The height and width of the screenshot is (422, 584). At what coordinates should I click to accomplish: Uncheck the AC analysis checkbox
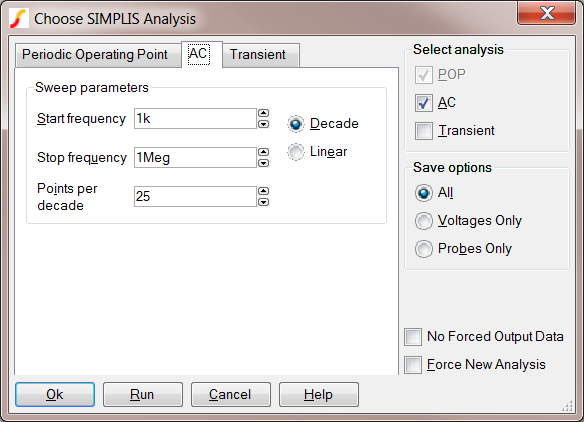click(424, 103)
